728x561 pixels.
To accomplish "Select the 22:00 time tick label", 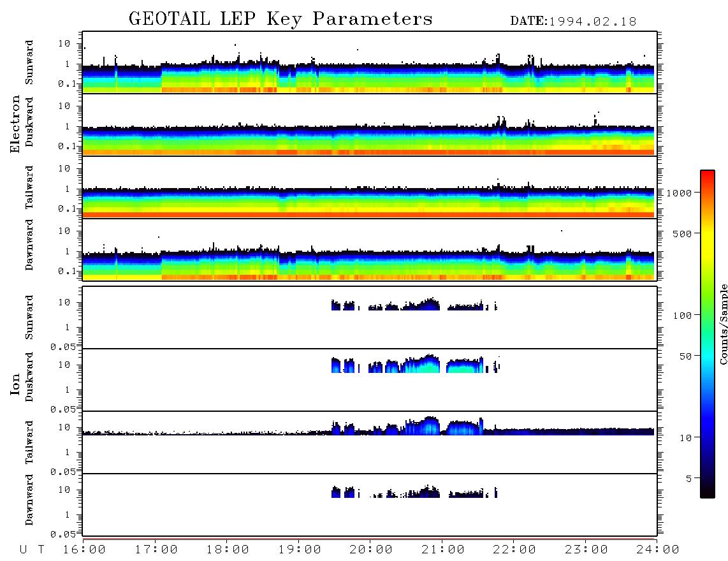I will [515, 550].
